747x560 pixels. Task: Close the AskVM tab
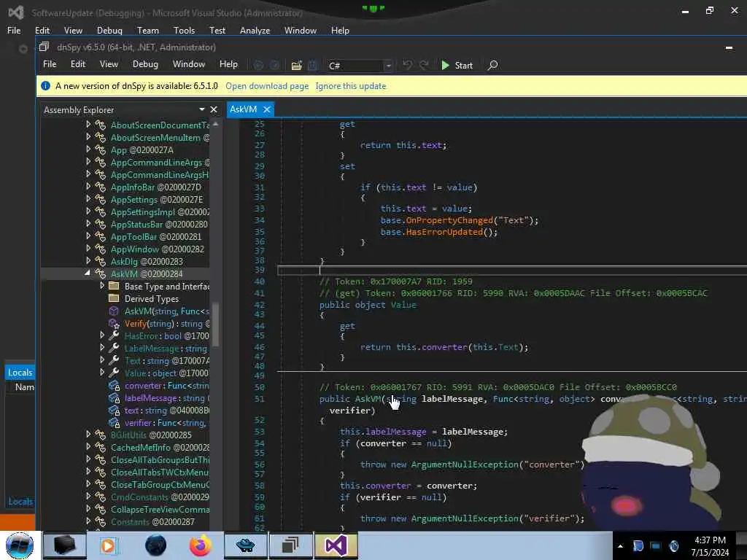(267, 109)
